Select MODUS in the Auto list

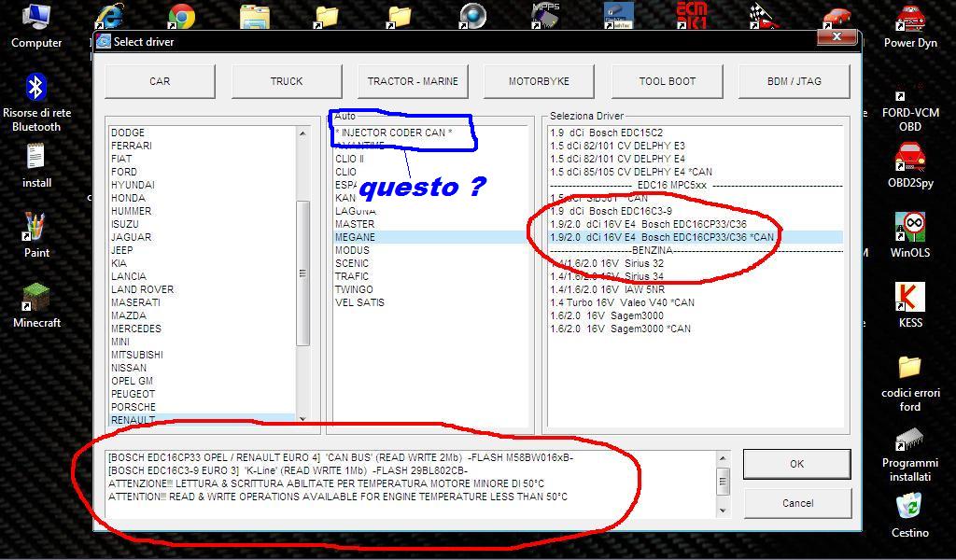click(x=352, y=250)
